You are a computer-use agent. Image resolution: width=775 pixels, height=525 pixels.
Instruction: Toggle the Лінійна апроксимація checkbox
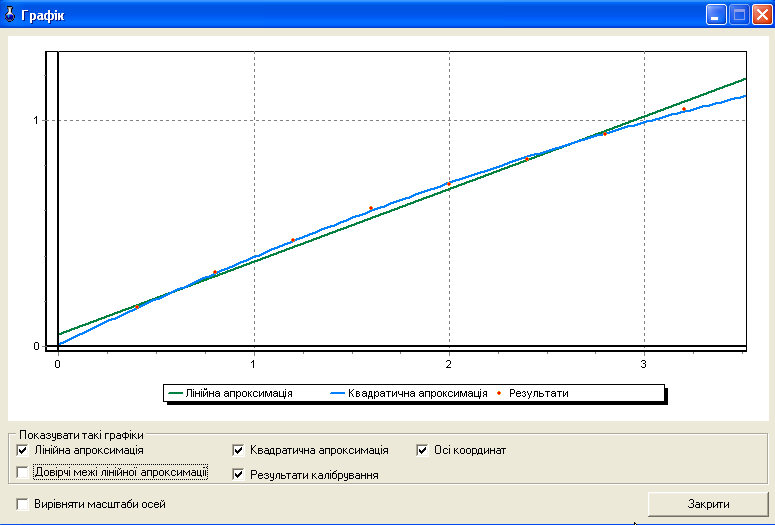22,450
